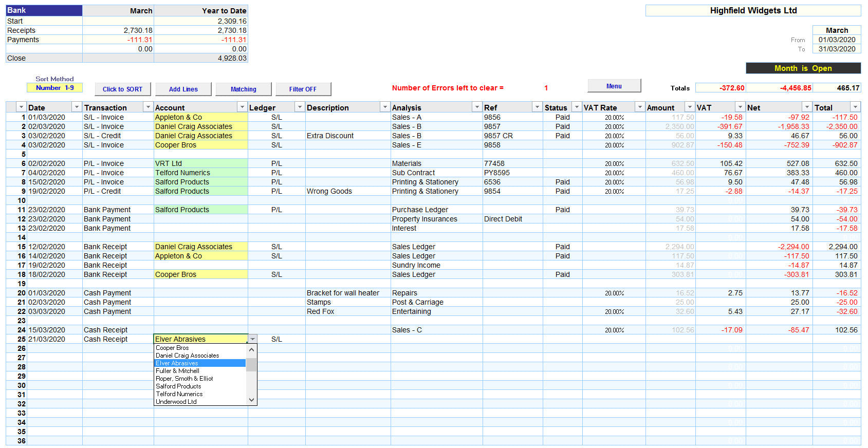Click the 'Month is Open' status banner

tap(803, 68)
